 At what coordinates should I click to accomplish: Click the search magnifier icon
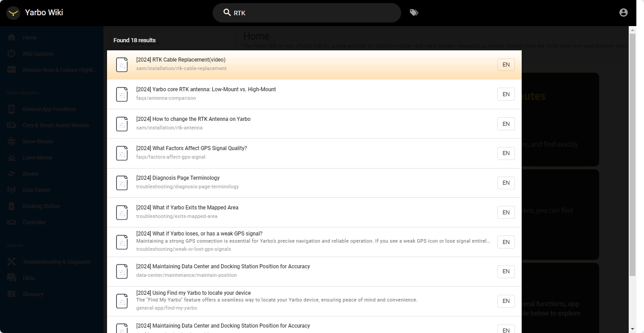coord(227,13)
